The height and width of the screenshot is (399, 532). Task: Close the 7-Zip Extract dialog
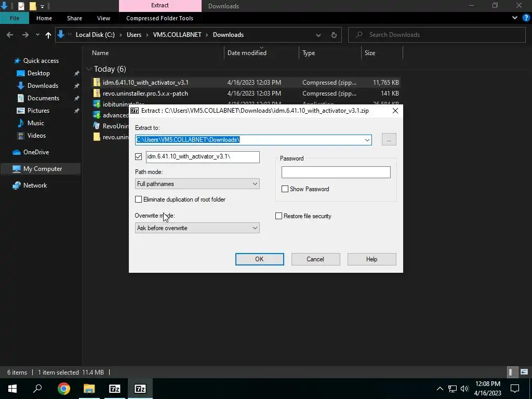(395, 111)
